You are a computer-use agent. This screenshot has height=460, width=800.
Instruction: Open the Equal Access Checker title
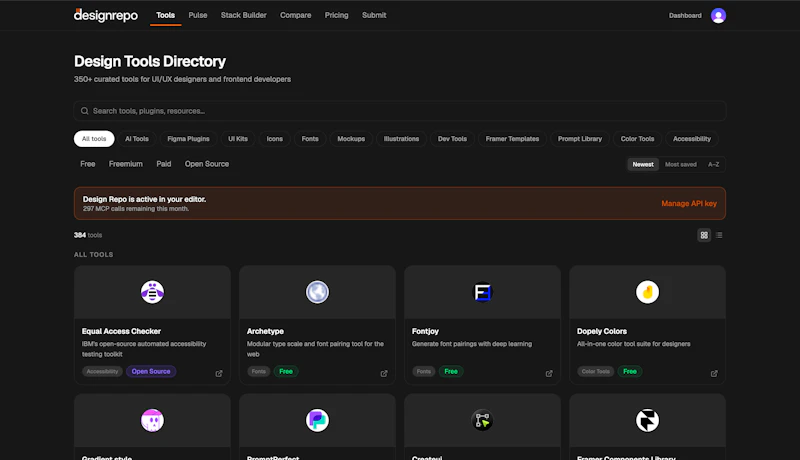pyautogui.click(x=121, y=331)
